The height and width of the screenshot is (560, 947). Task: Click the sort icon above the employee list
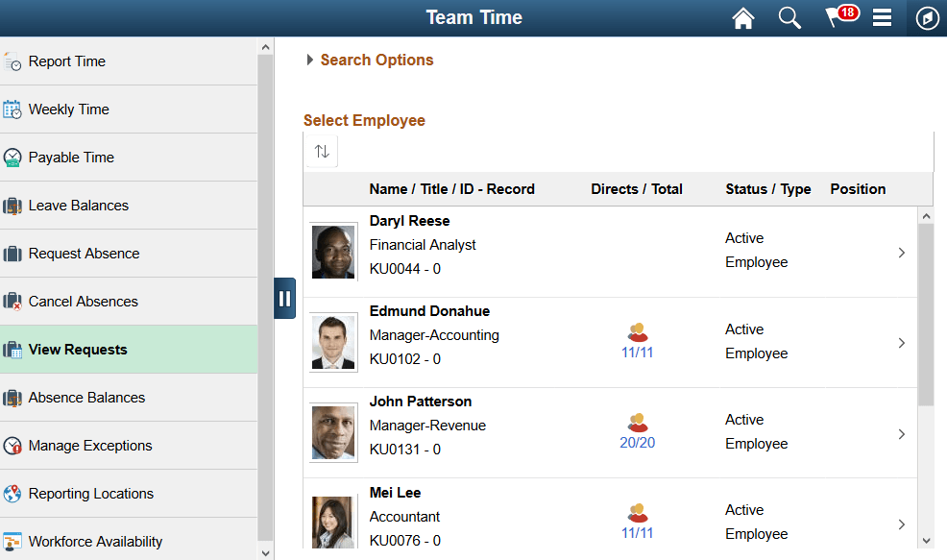pyautogui.click(x=321, y=151)
